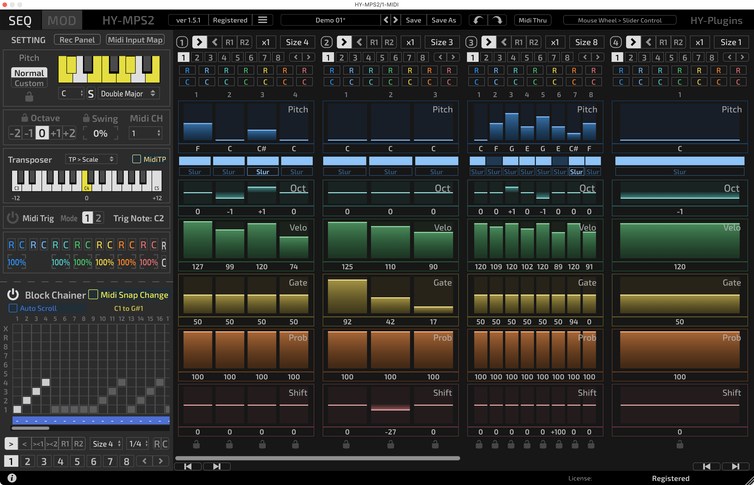Enable the Midi Snap Change checkbox
This screenshot has width=754, height=485.
pos(93,295)
